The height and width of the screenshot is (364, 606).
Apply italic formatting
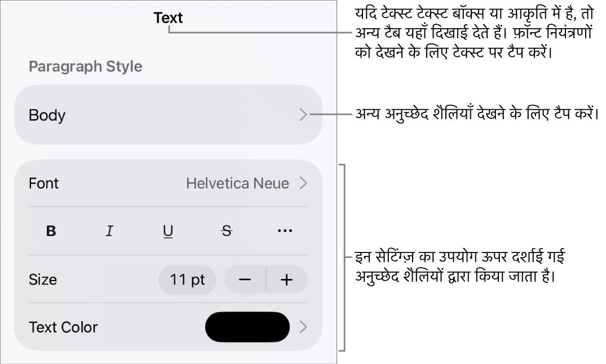click(x=109, y=231)
